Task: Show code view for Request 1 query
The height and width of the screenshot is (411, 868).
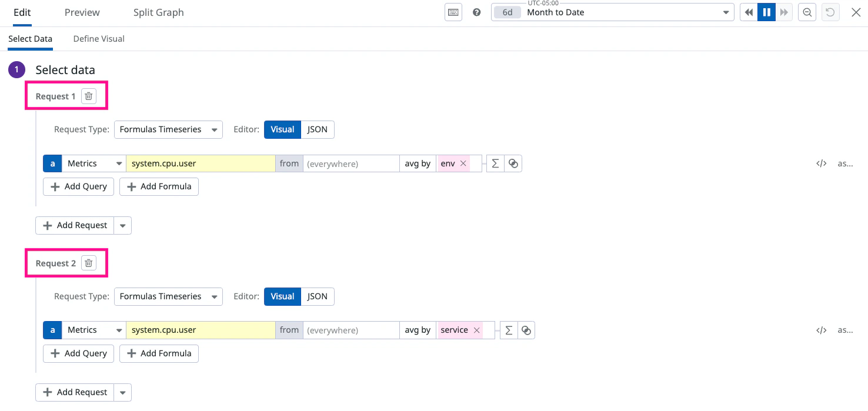Action: click(x=822, y=163)
